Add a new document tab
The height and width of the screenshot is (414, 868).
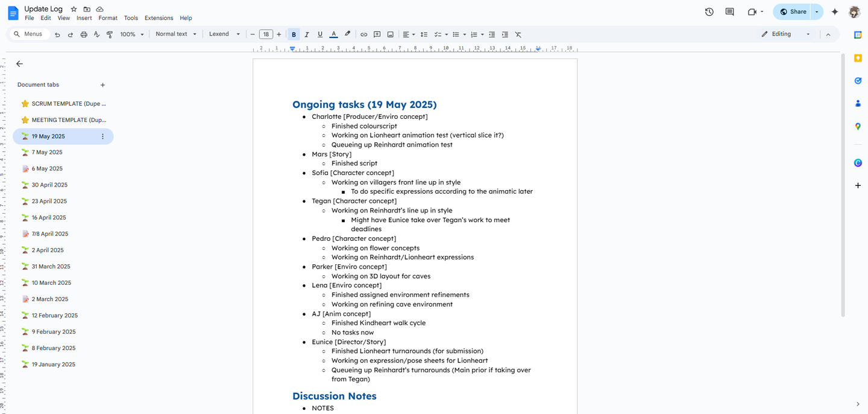click(x=102, y=85)
